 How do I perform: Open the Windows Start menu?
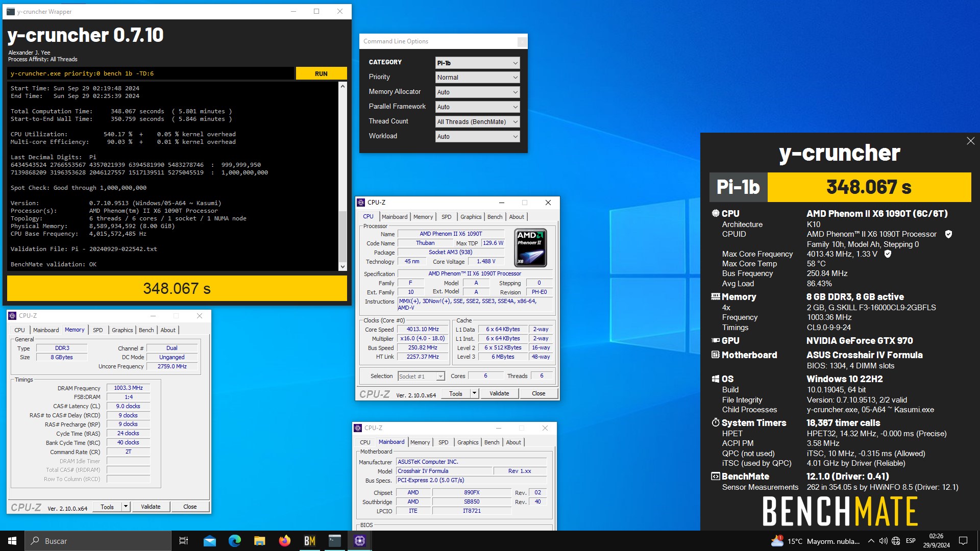pyautogui.click(x=12, y=541)
